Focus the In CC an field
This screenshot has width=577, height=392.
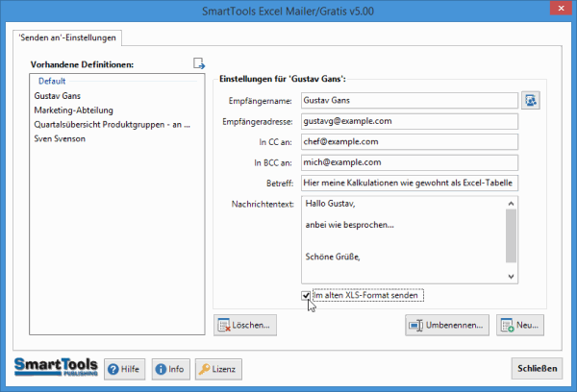tap(410, 142)
